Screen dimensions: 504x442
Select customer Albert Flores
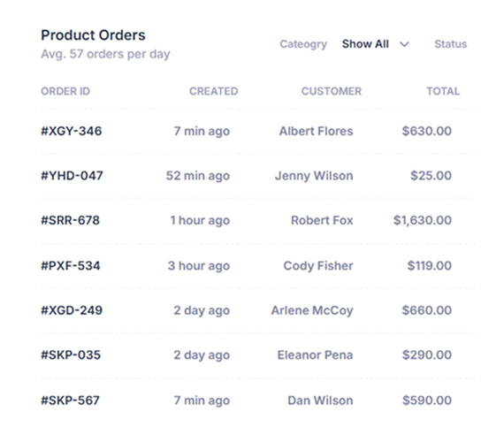(316, 131)
